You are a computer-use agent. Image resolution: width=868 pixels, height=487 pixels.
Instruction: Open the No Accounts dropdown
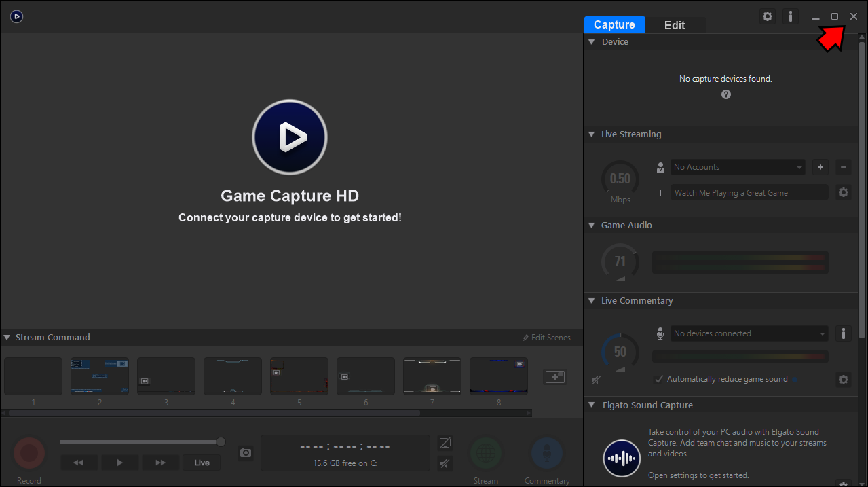point(738,167)
